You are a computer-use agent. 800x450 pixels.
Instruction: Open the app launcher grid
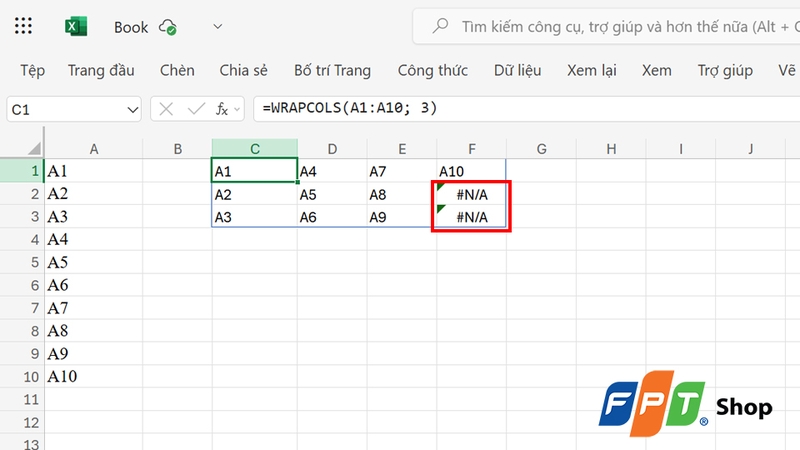(x=25, y=27)
